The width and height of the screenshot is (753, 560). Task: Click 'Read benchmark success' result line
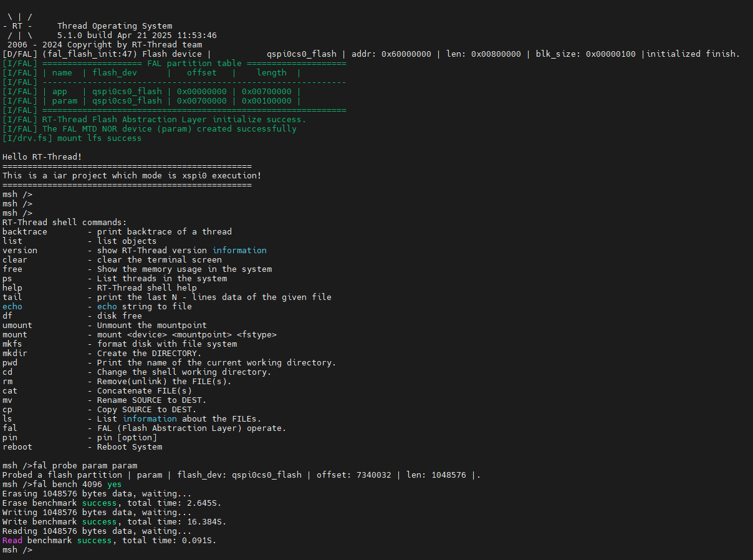(109, 541)
